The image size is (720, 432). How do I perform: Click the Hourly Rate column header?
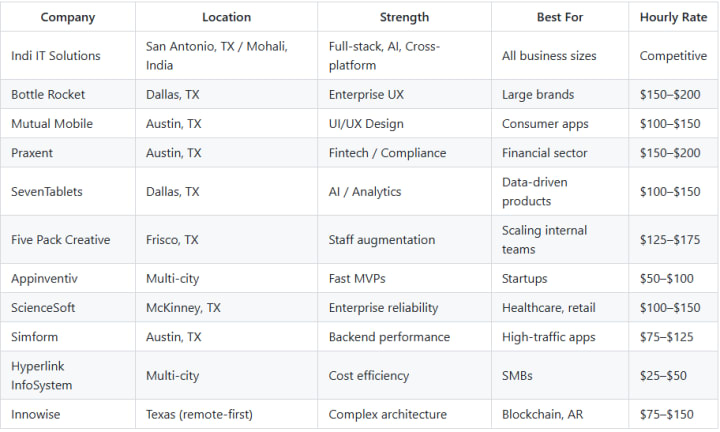673,17
